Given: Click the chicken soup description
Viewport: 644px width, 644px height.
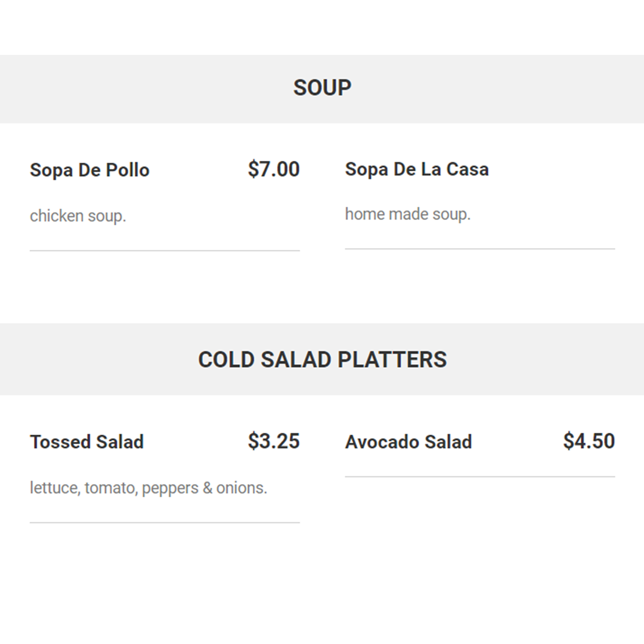Looking at the screenshot, I should pos(78,216).
